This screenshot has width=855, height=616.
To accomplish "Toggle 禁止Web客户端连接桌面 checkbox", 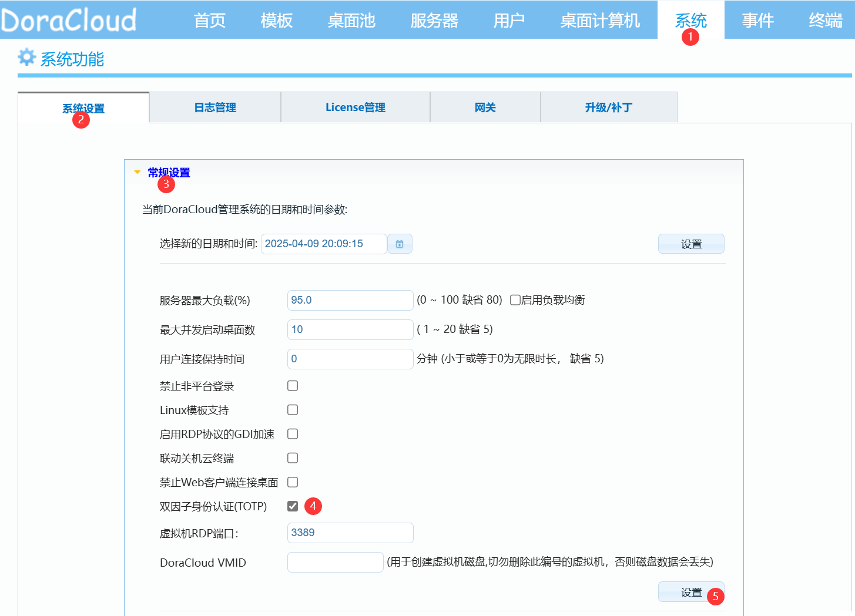I will coord(293,482).
